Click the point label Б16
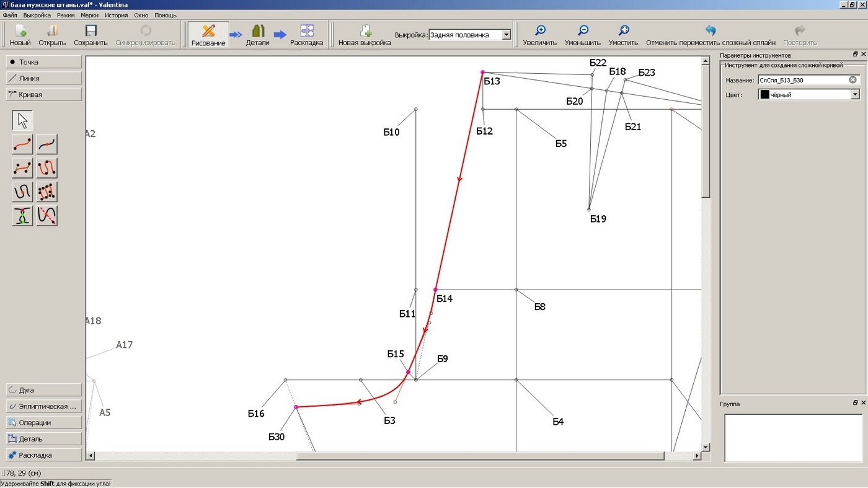This screenshot has height=488, width=868. pyautogui.click(x=256, y=414)
